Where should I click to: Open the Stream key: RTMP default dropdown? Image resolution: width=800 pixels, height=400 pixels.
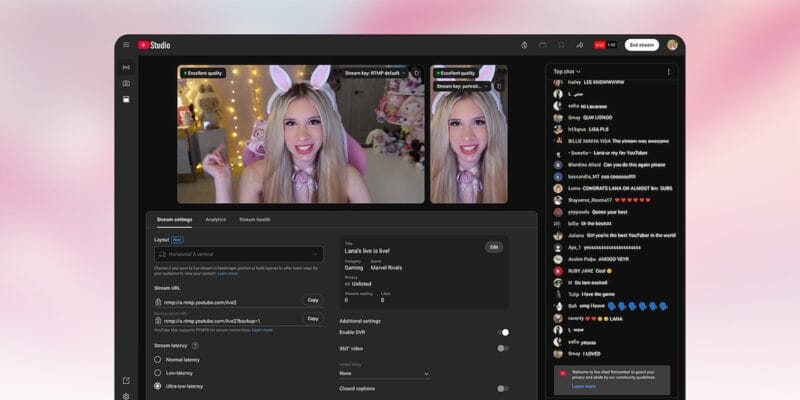pyautogui.click(x=376, y=73)
